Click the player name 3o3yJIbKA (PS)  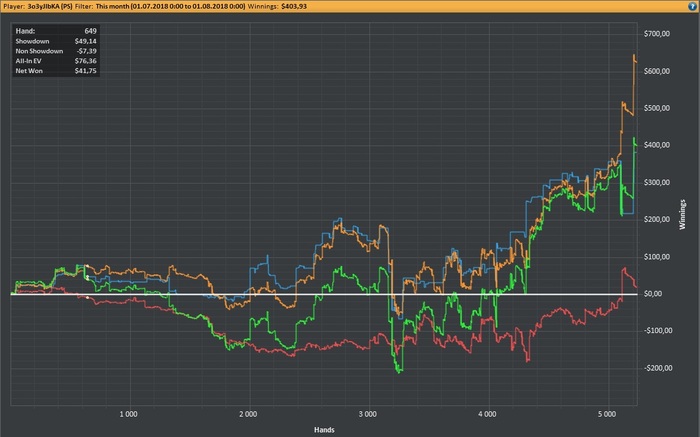click(x=50, y=6)
